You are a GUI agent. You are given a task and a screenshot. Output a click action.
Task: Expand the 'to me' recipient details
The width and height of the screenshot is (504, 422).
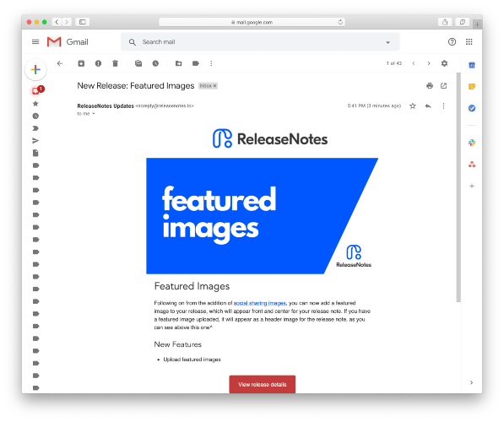point(94,114)
